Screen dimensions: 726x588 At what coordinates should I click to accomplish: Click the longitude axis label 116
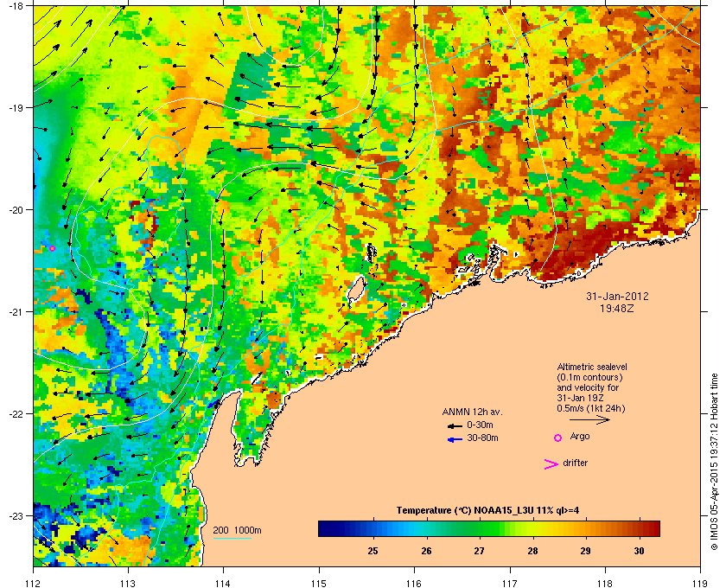point(414,583)
